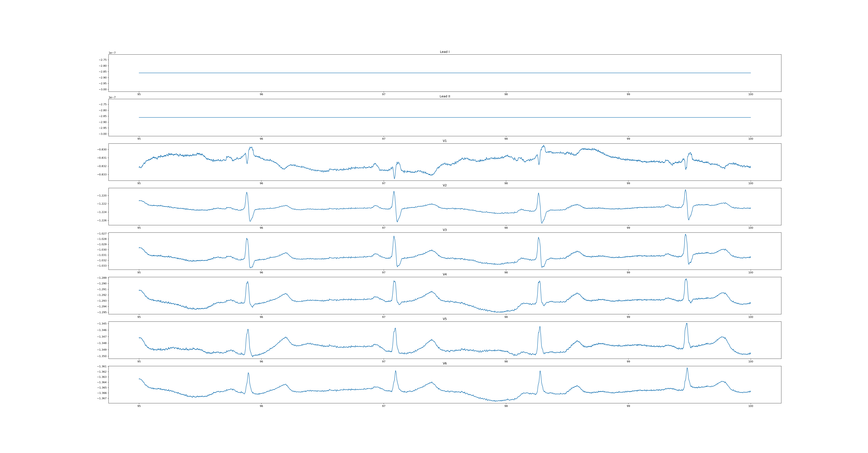Click x-axis tick 97 below the V6 plot

[384, 406]
